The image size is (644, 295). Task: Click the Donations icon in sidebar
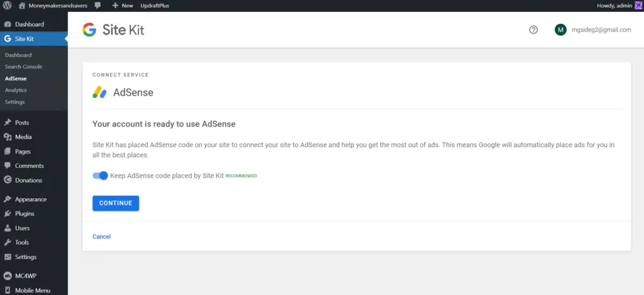coord(8,180)
